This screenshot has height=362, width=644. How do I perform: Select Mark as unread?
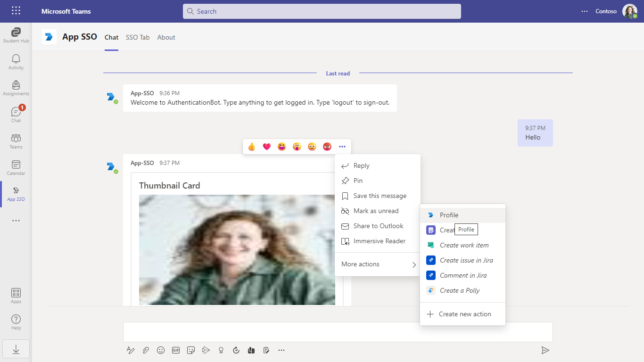378,211
